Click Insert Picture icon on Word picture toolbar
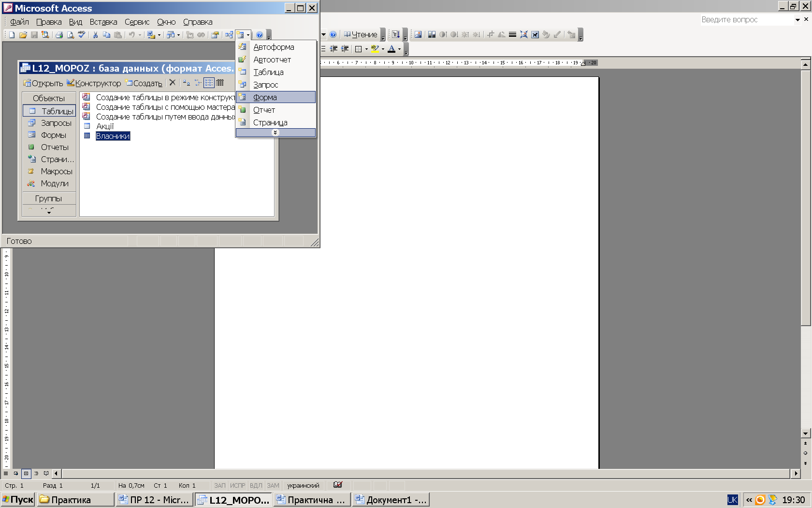The width and height of the screenshot is (812, 508). pyautogui.click(x=418, y=34)
